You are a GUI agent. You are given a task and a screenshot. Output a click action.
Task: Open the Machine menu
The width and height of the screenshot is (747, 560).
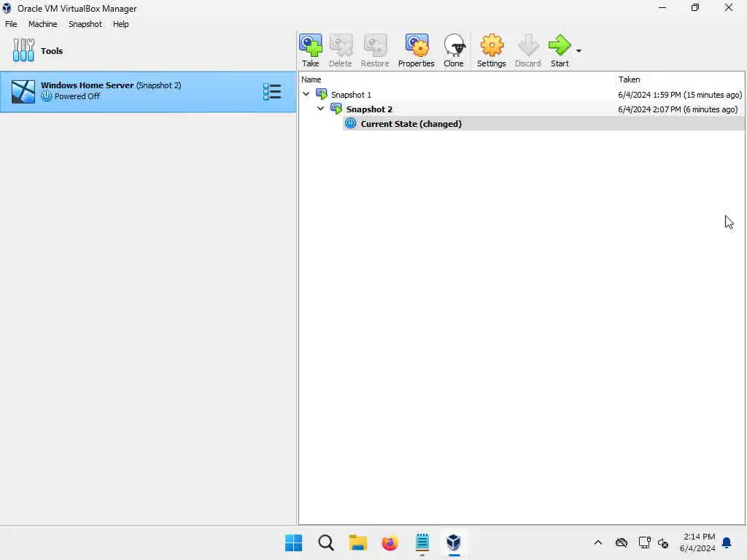coord(43,24)
